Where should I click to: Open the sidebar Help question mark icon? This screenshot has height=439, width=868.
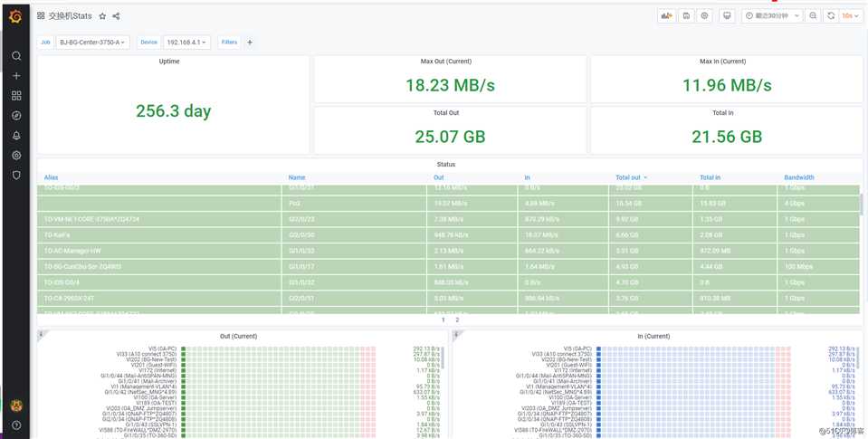pos(16,425)
